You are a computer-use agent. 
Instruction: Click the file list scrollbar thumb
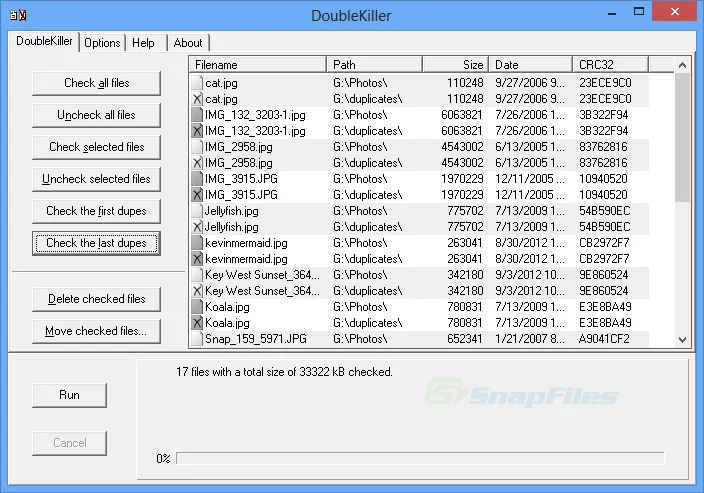[x=682, y=137]
